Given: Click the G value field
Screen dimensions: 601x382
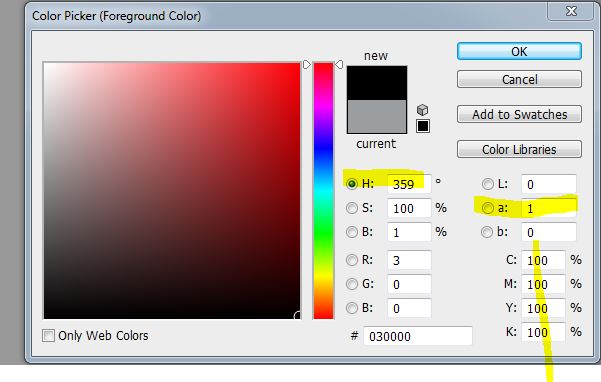Looking at the screenshot, I should tap(409, 284).
